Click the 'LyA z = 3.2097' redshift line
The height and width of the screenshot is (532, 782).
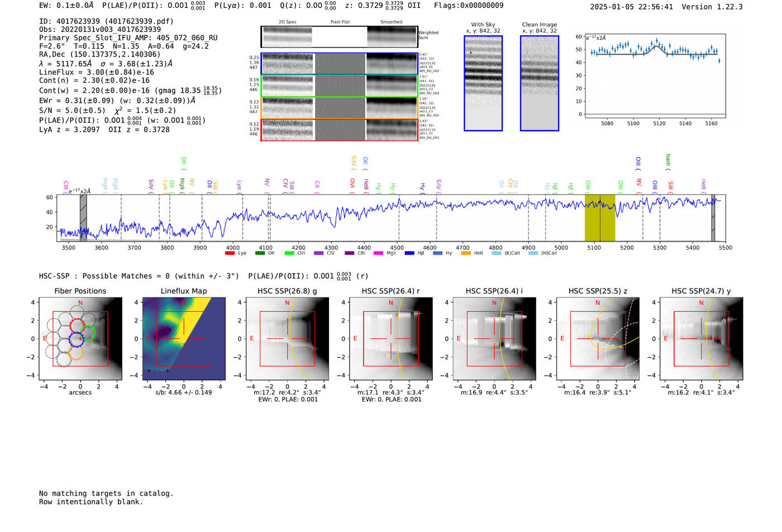point(104,130)
